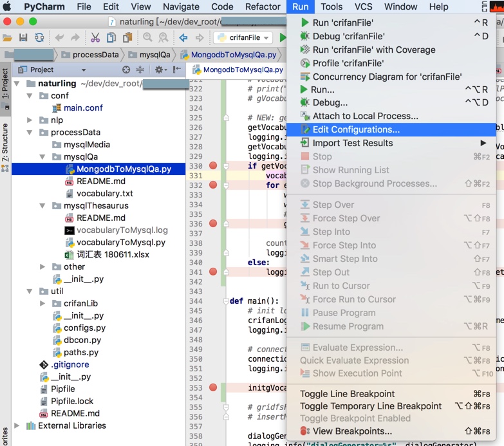Click the scroll-from-source target icon
The height and width of the screenshot is (446, 504).
(126, 70)
